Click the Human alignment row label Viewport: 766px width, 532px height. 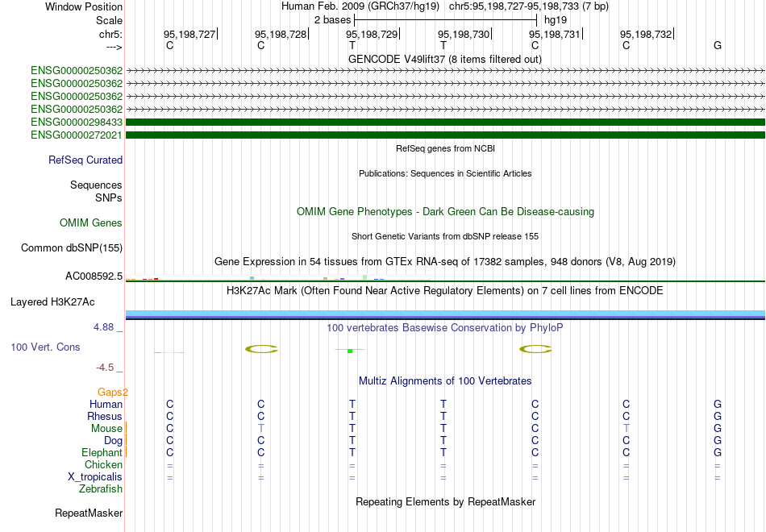coord(106,405)
